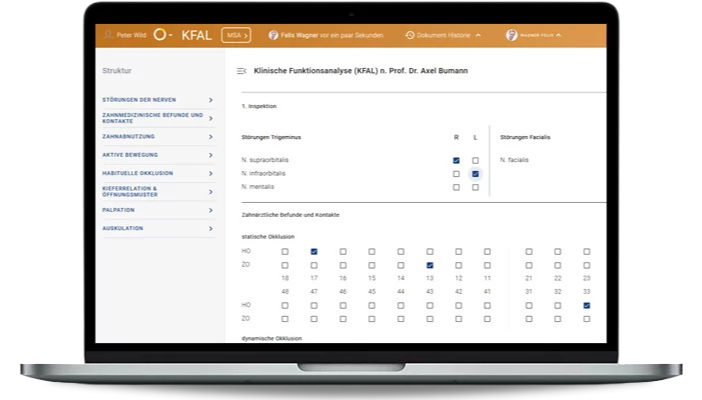Collapse sidebar using the menu toggle icon

click(241, 71)
